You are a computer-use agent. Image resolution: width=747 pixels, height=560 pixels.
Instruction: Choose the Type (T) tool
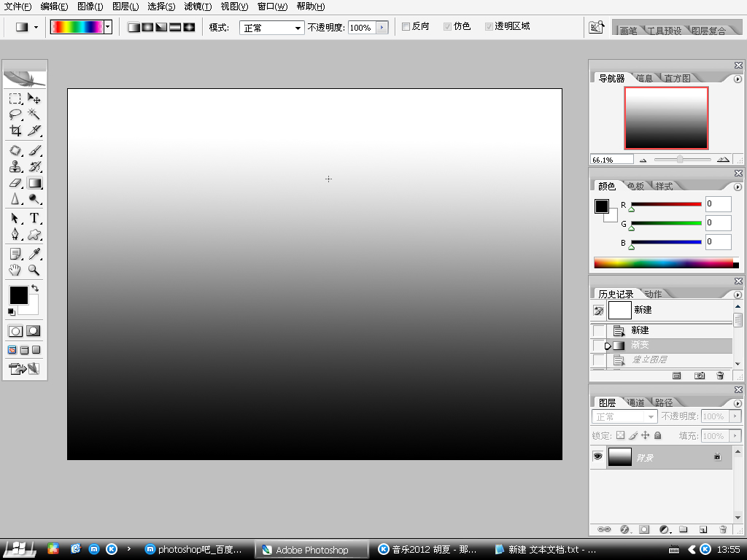[34, 218]
